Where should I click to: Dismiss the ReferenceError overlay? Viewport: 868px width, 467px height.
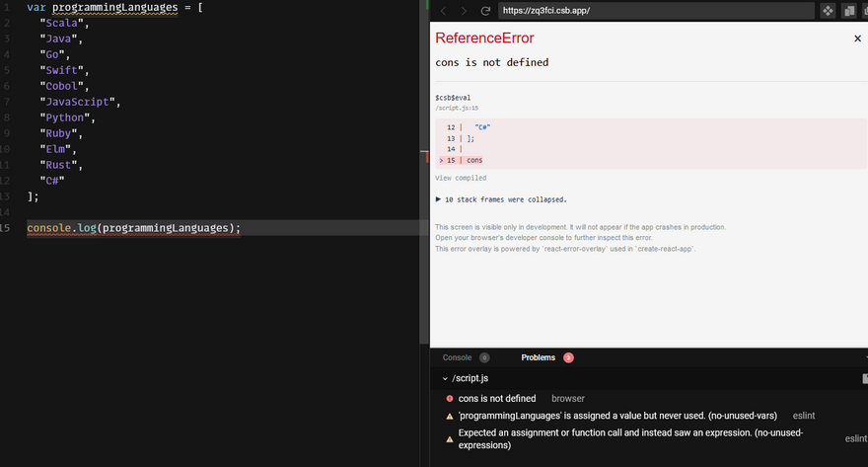click(x=856, y=39)
